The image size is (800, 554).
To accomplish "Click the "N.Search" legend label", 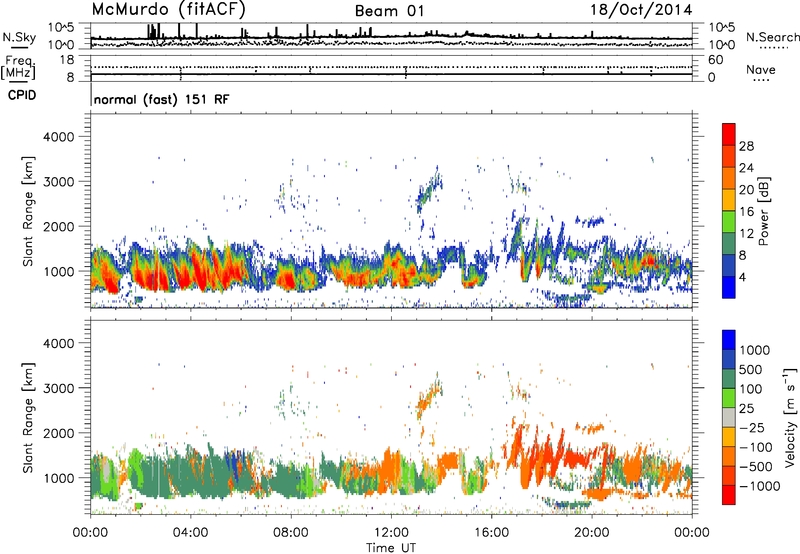I will coord(772,37).
